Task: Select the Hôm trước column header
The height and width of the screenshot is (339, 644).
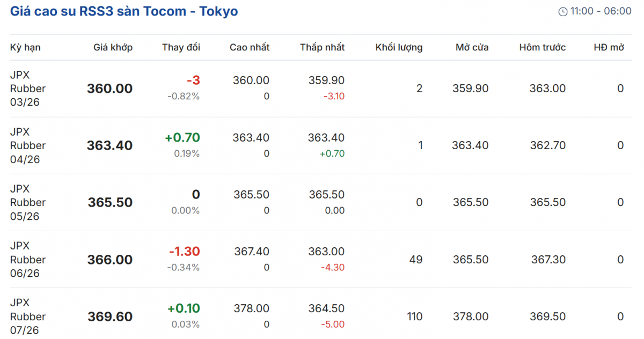Action: (542, 47)
